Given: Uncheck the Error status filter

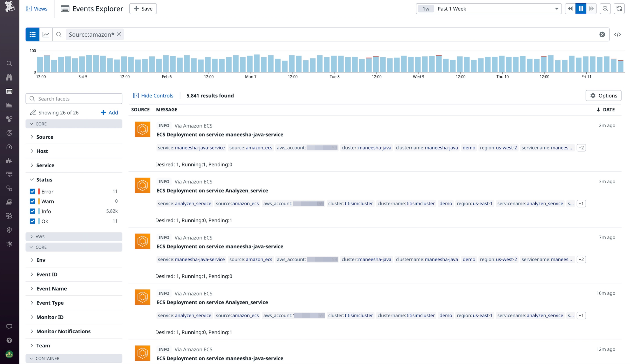Looking at the screenshot, I should coord(32,191).
